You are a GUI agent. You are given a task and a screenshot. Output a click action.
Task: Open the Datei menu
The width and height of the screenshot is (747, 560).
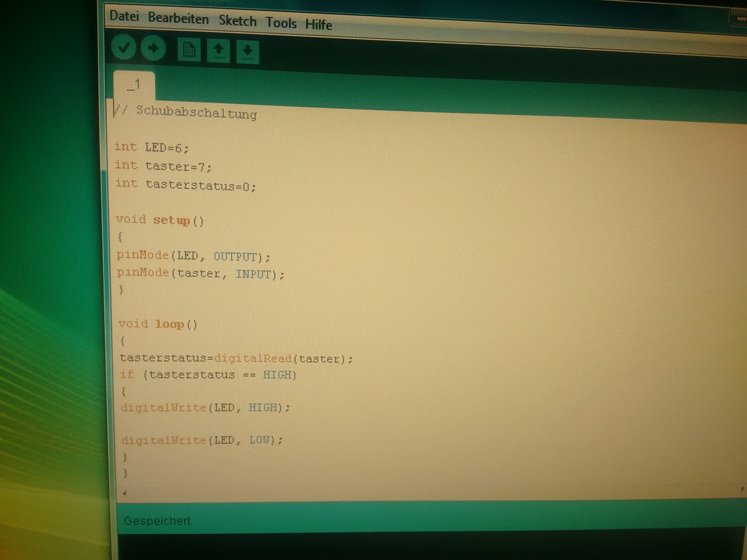(124, 17)
